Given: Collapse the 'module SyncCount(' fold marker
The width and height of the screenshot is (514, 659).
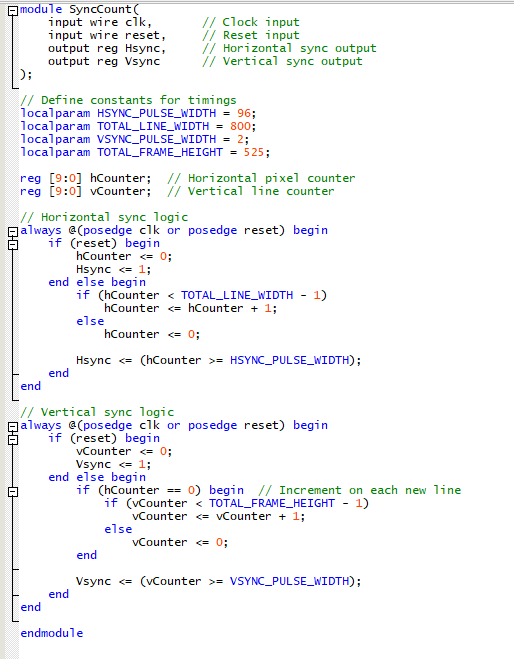Looking at the screenshot, I should (13, 10).
